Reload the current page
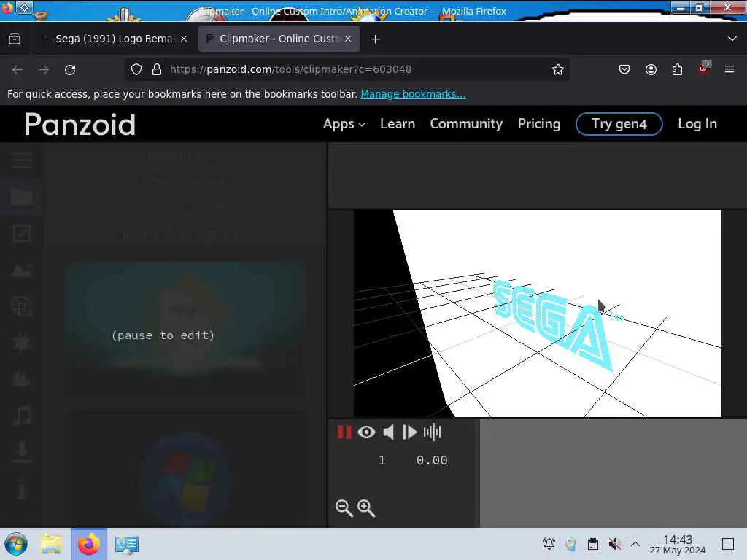 (70, 69)
